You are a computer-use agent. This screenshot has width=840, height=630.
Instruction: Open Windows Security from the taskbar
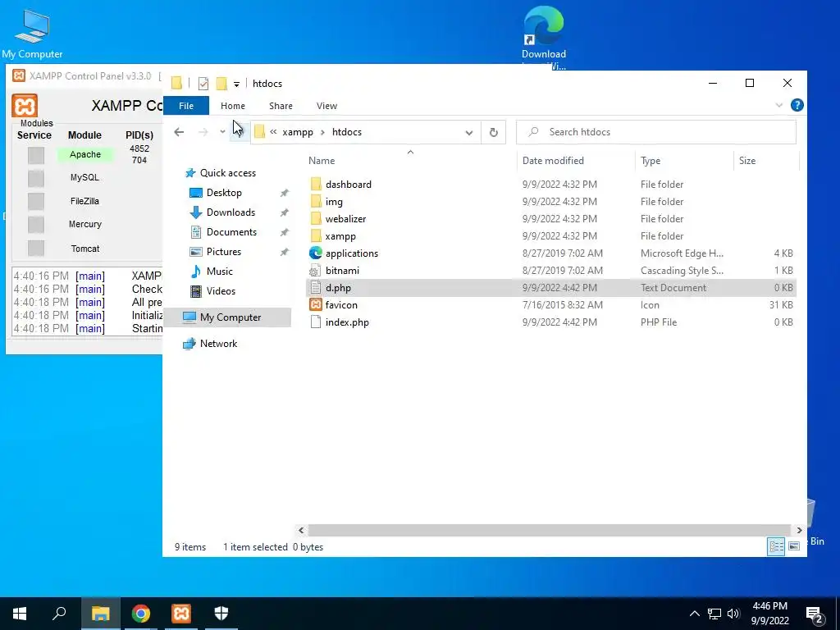[x=221, y=613]
